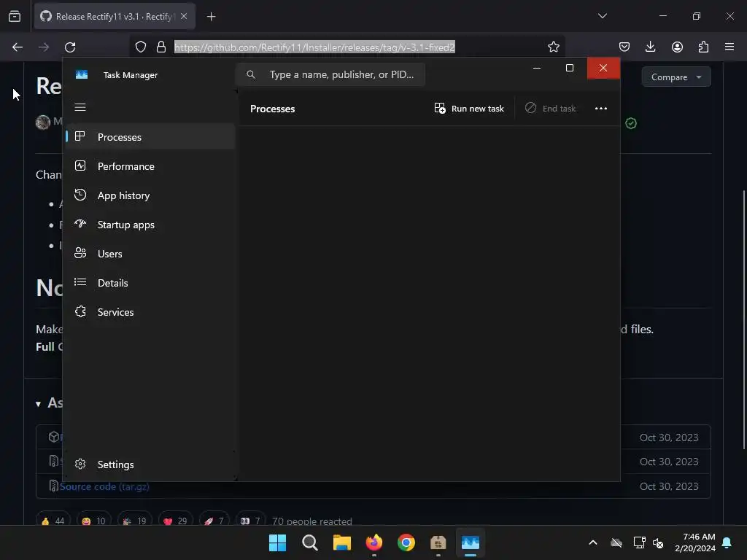
Task: Bookmark this page with the star icon
Action: tap(553, 47)
